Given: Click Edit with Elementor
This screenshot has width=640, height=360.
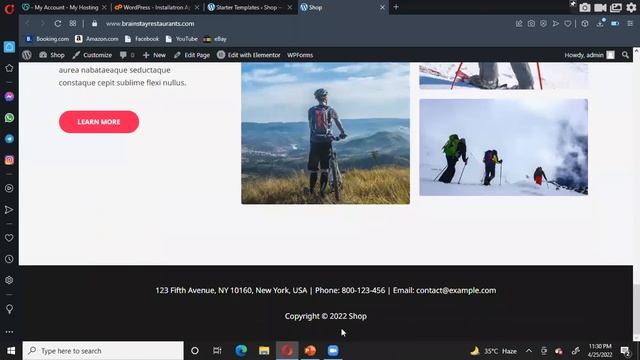Looking at the screenshot, I should (x=249, y=55).
